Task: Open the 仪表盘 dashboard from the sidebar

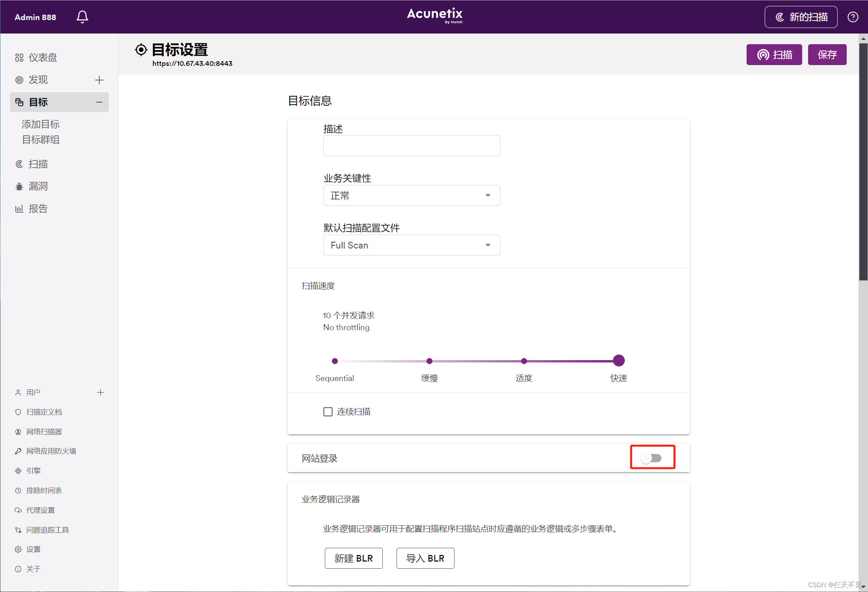Action: [x=43, y=57]
